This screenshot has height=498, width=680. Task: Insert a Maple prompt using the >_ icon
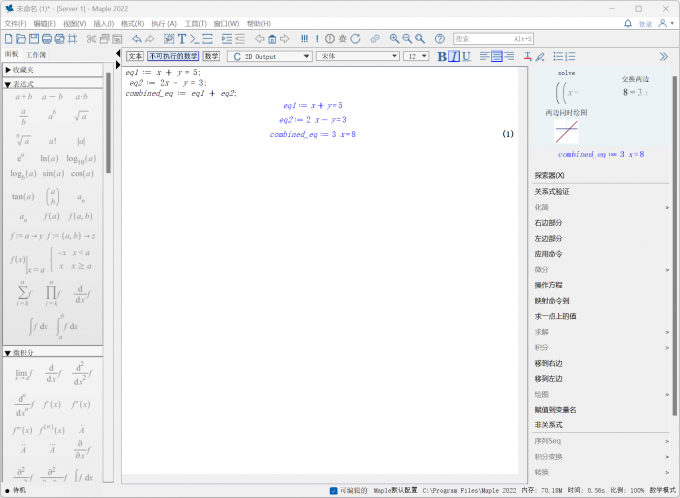coord(195,39)
